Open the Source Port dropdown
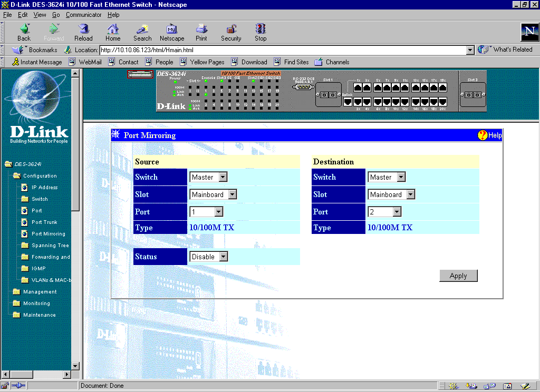This screenshot has height=392, width=540. pos(207,212)
